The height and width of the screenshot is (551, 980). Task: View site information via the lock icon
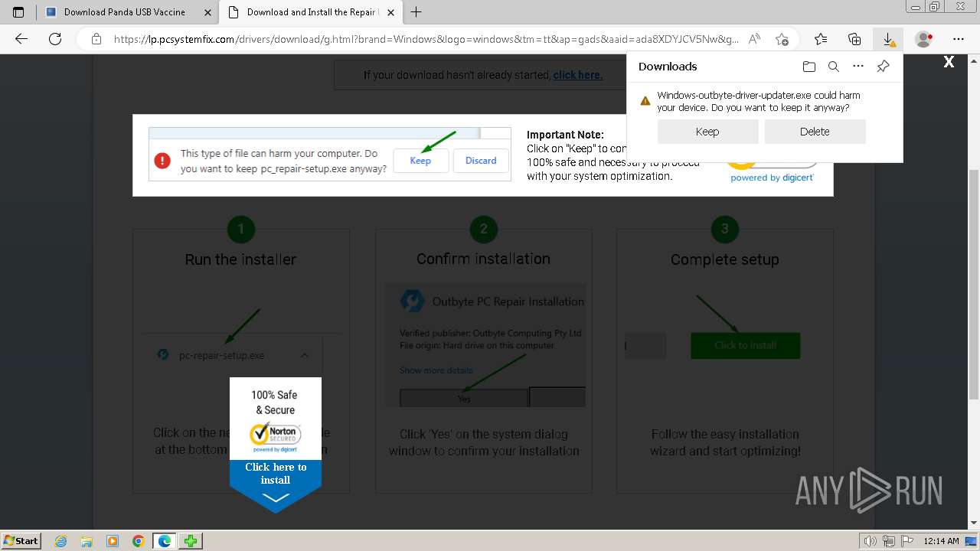pyautogui.click(x=96, y=39)
